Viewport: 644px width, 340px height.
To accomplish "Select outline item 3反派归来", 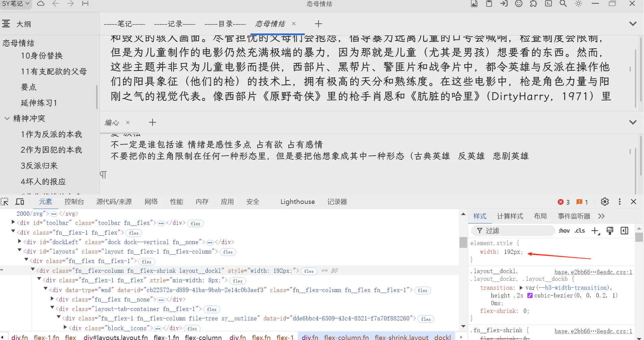I will (39, 166).
